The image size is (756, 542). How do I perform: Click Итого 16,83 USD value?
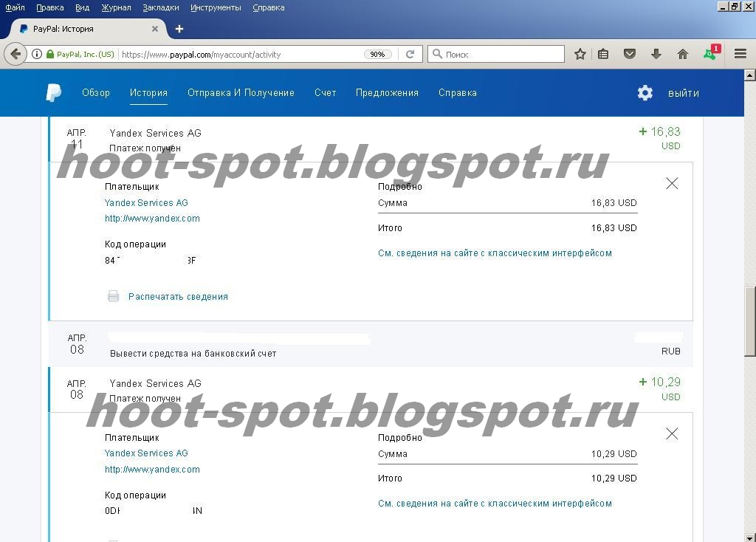point(614,227)
